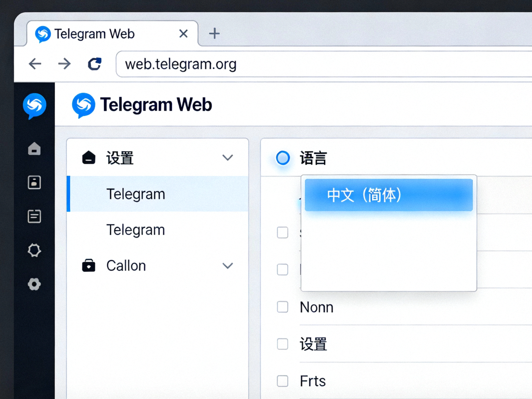Select the 语言 radio button
532x399 pixels.
(x=282, y=158)
